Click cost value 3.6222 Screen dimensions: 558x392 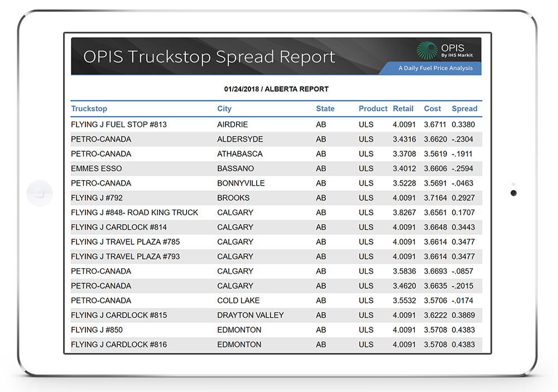[435, 315]
